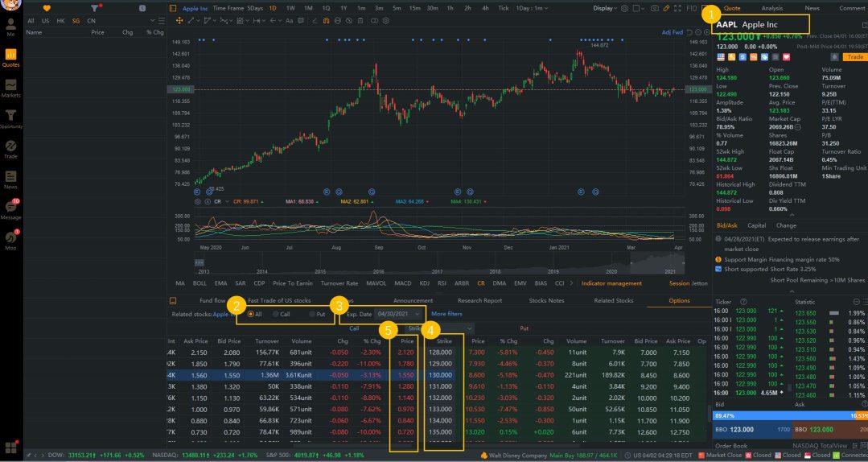This screenshot has width=868, height=462.
Task: Open the Quotes section in left sidebar
Action: 10,58
